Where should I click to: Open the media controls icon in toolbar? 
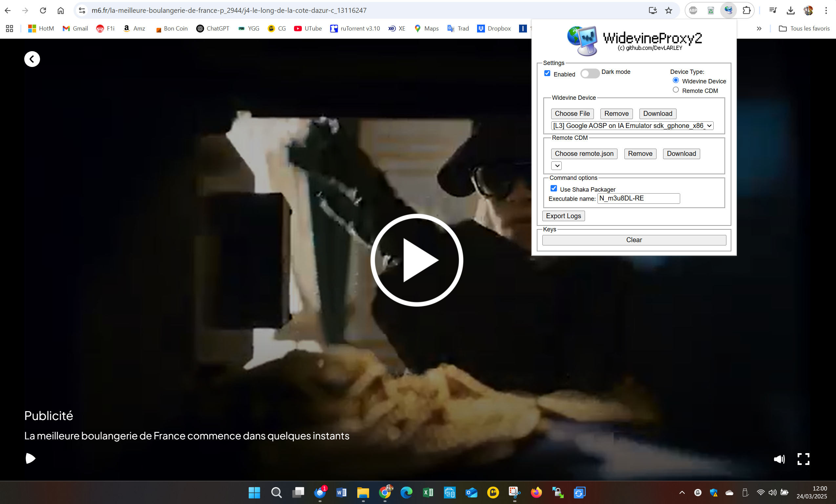click(x=773, y=10)
